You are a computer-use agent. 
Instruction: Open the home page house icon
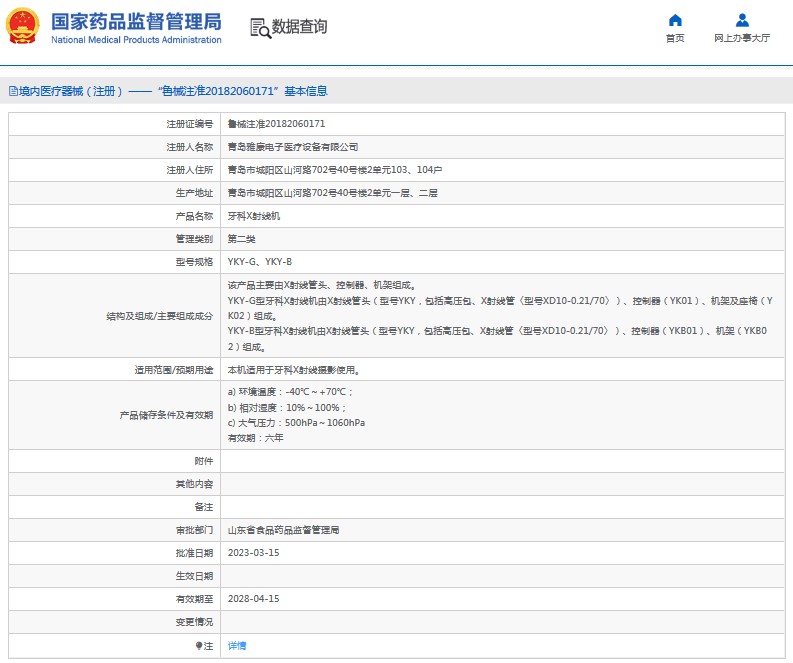675,20
